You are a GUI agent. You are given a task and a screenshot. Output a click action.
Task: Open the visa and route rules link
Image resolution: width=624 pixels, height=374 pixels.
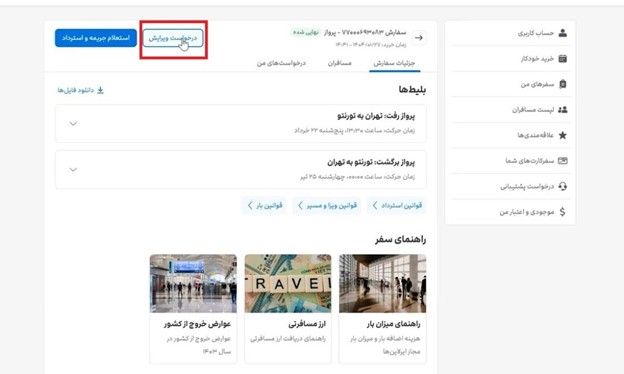[x=327, y=205]
